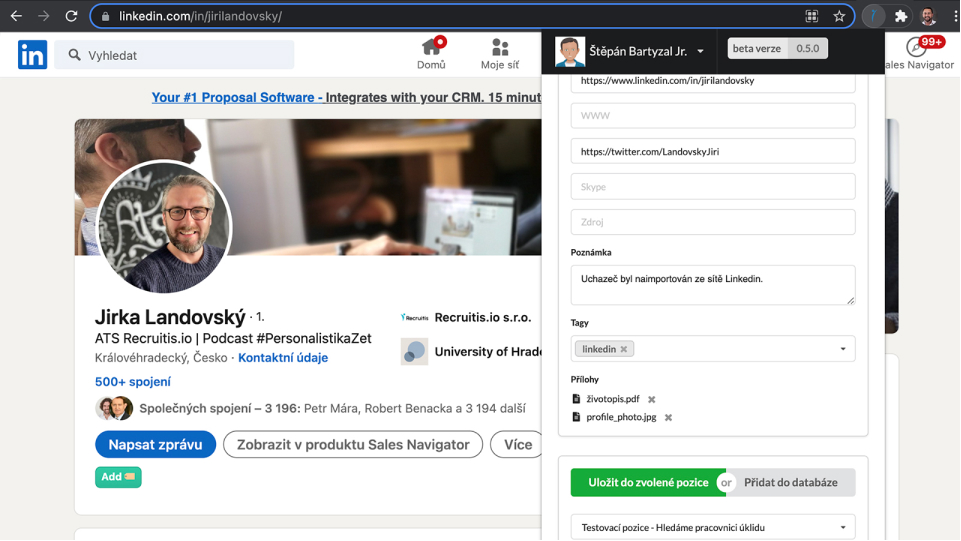This screenshot has width=961, height=541.
Task: Click the Napsat zprávu button
Action: [156, 445]
